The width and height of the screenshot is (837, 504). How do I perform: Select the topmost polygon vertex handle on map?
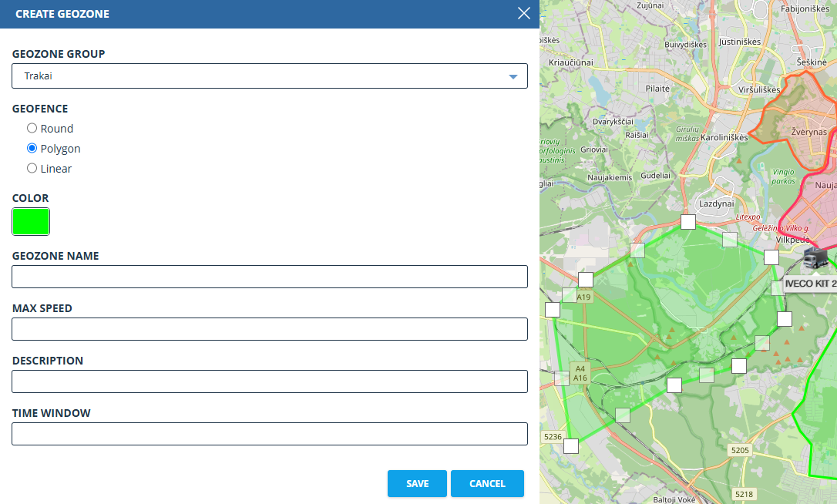click(x=688, y=222)
